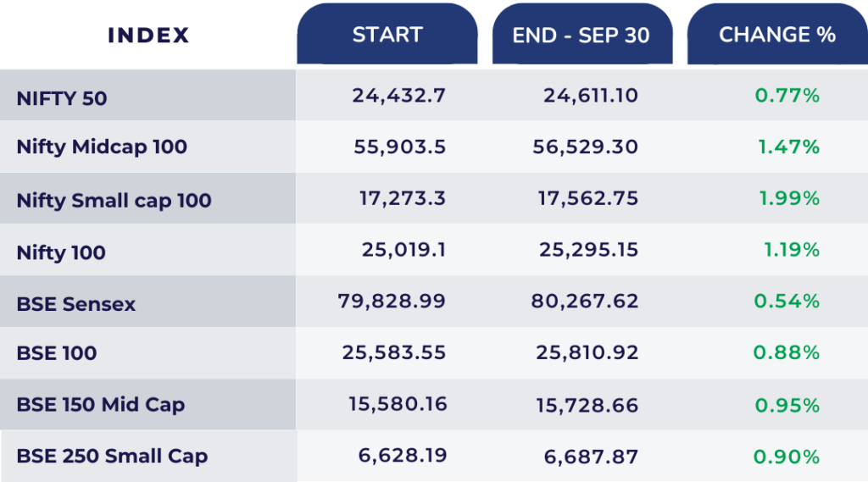Select the BSE Sensex row label
The width and height of the screenshot is (868, 482).
coord(75,304)
